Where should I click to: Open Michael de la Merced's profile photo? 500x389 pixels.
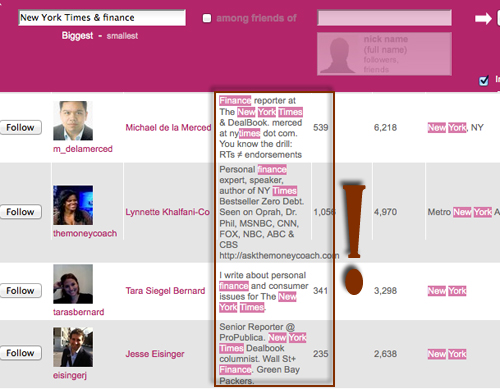coord(73,121)
